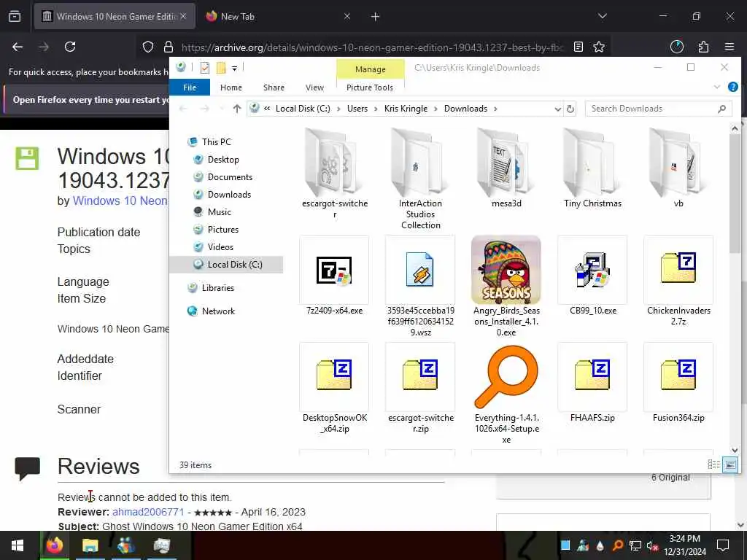Viewport: 747px width, 560px height.
Task: Click the taskbar clock showing 3:24 PM
Action: click(684, 545)
